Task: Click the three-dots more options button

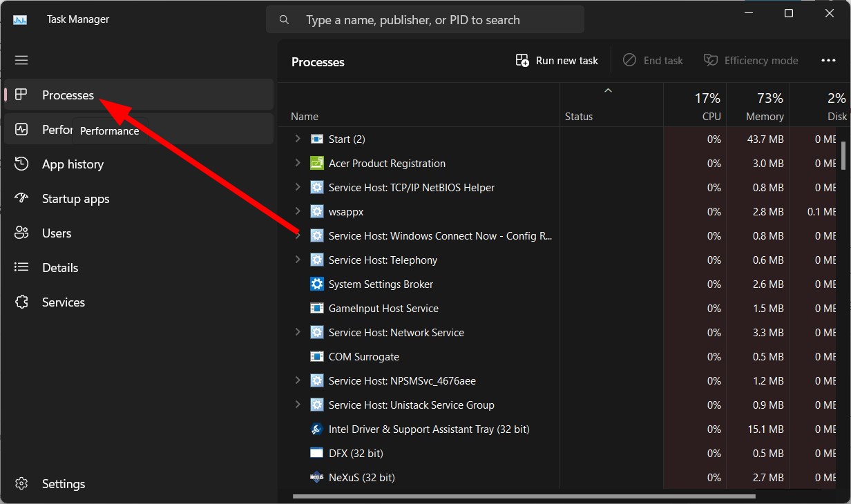Action: pyautogui.click(x=828, y=61)
